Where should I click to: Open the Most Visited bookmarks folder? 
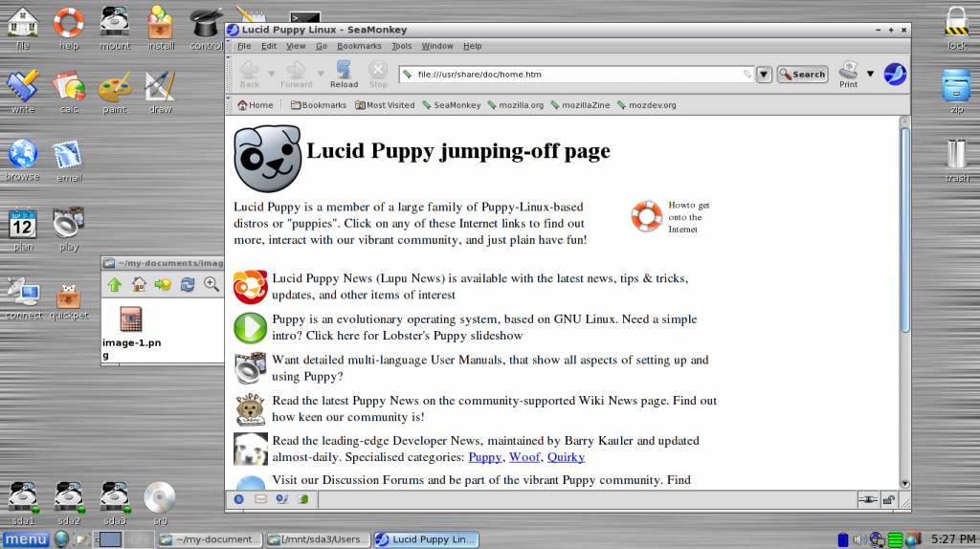[385, 105]
